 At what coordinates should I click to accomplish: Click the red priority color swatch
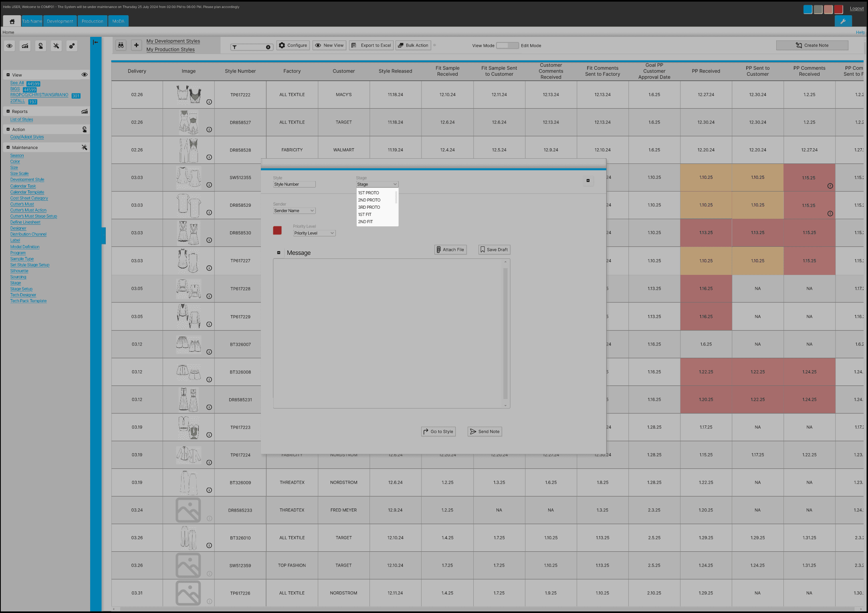click(277, 230)
